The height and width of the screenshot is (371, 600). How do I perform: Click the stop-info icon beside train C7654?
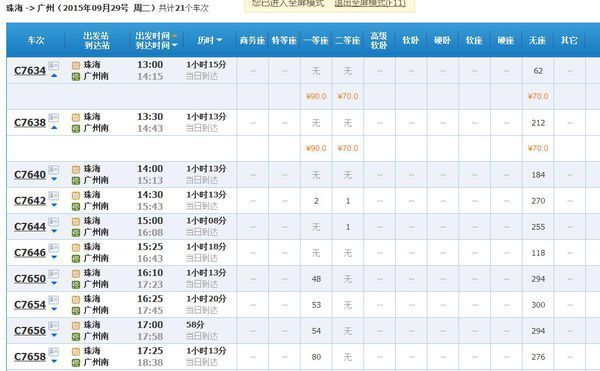point(54,299)
